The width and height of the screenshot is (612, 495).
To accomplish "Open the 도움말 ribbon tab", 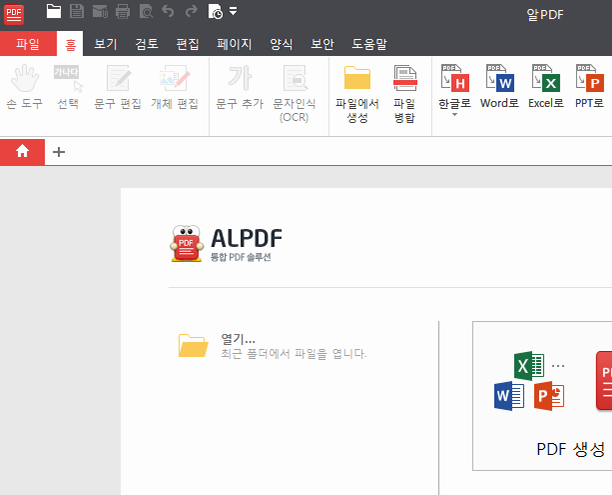I will pos(369,44).
